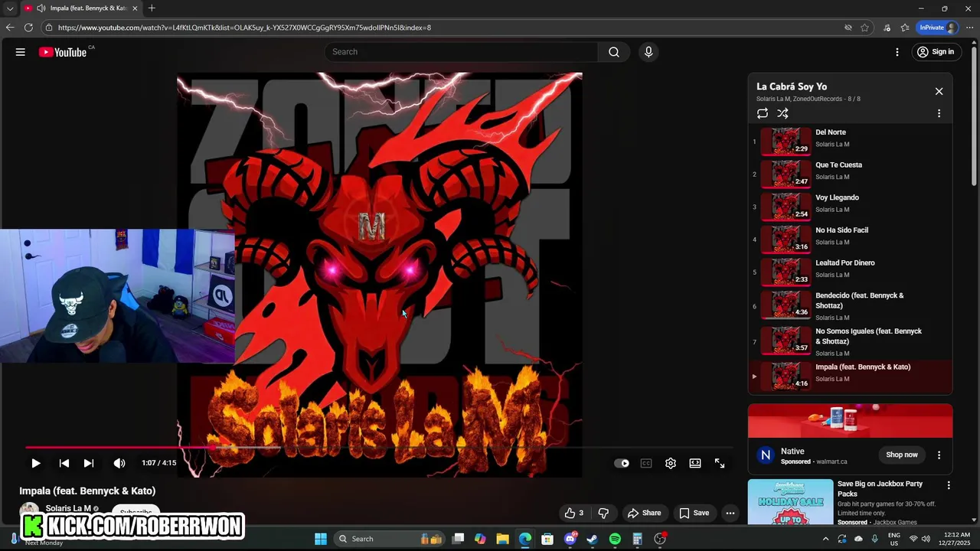Play No Somos Iguales track
Viewport: 980px width, 551px height.
pos(850,341)
